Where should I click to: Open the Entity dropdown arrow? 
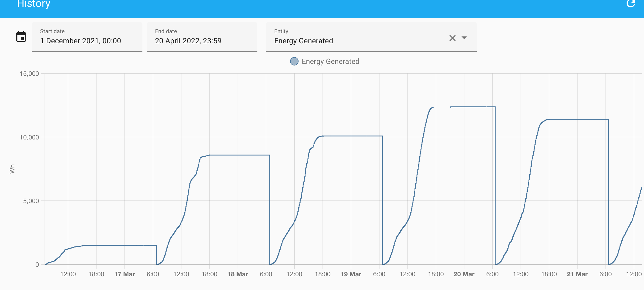pos(464,38)
